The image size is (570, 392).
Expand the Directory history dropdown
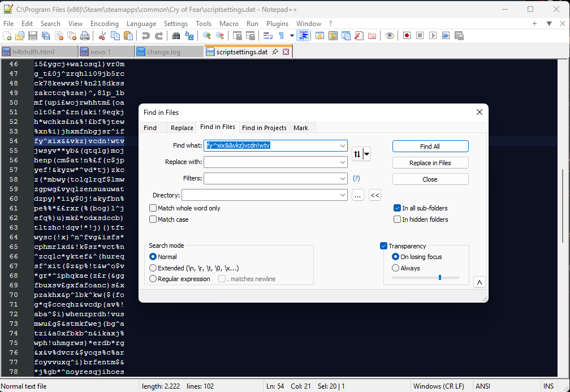[x=343, y=195]
